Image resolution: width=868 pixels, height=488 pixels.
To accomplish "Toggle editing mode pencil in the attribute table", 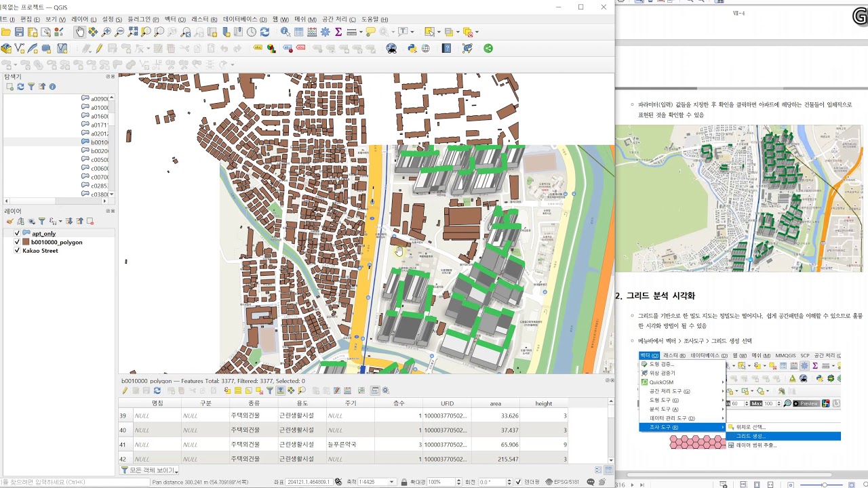I will click(125, 390).
